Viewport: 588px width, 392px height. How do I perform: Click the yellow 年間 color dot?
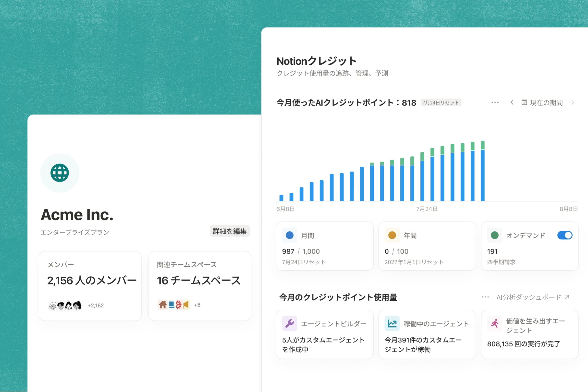(392, 235)
